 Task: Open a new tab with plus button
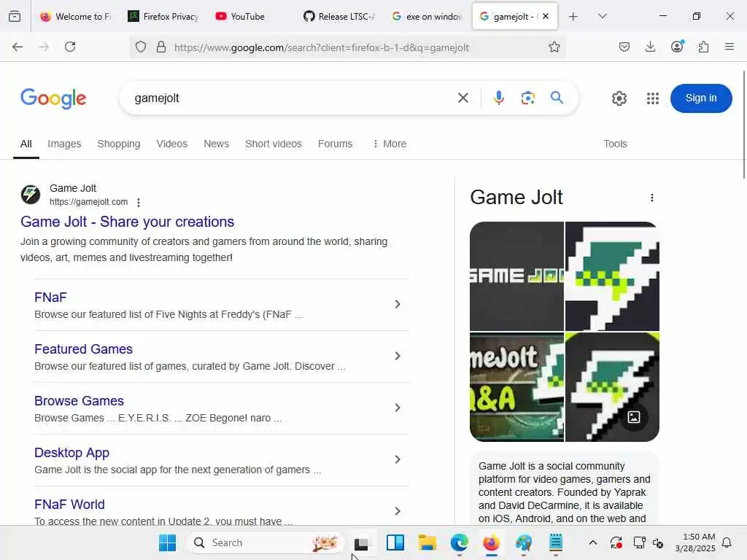[573, 17]
